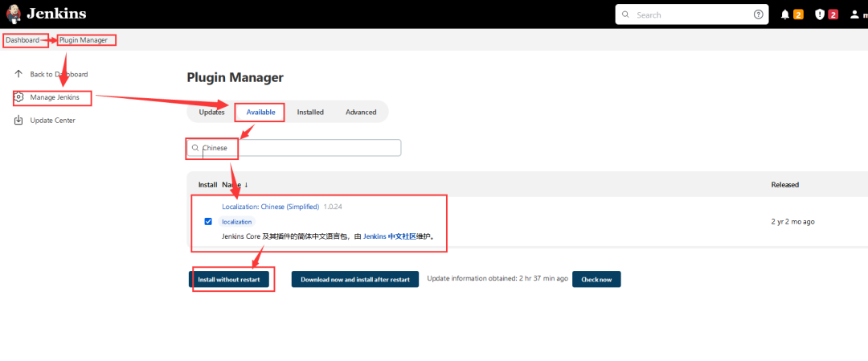Click the 2 yr 2 mo ago release date
Image resolution: width=868 pixels, height=361 pixels.
[792, 221]
